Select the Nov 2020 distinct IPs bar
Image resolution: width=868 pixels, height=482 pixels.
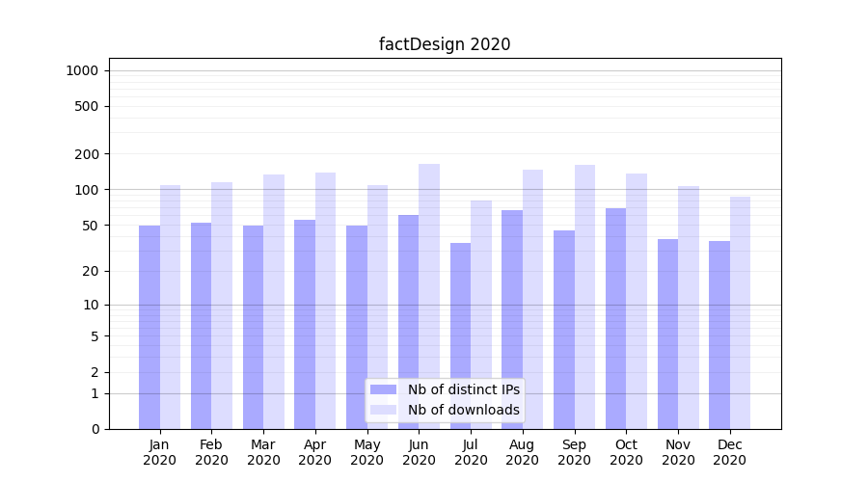pyautogui.click(x=667, y=334)
